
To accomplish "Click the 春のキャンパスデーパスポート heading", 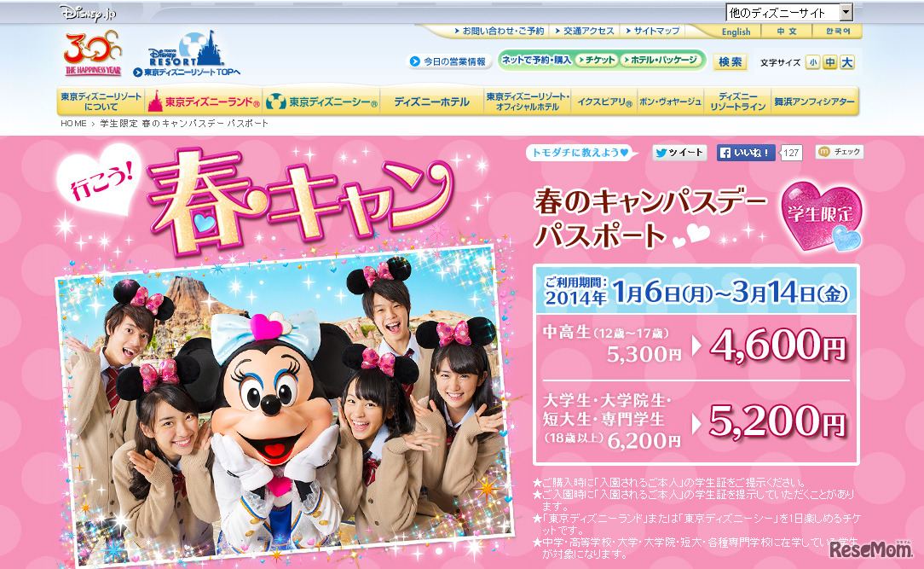I will pyautogui.click(x=650, y=218).
